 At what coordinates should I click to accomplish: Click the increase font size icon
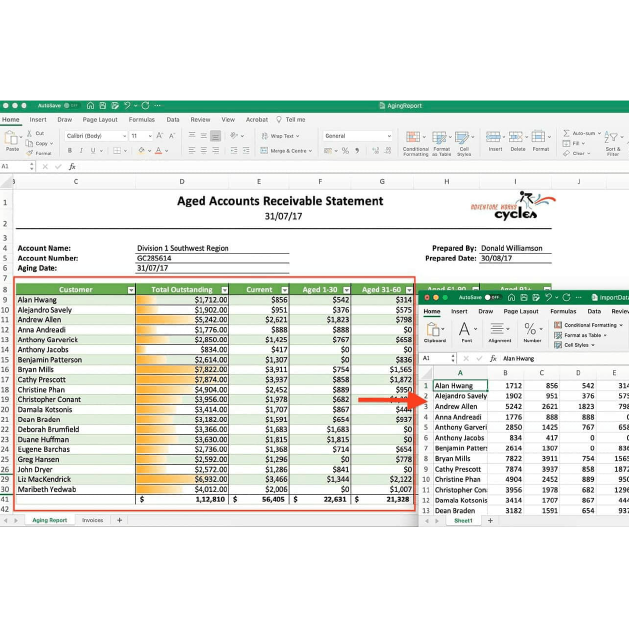click(x=160, y=136)
